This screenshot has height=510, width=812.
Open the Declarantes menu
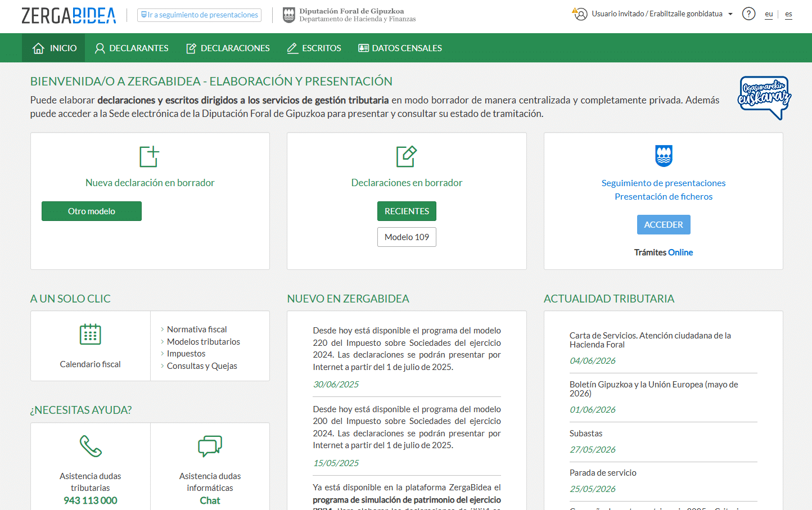click(x=132, y=48)
